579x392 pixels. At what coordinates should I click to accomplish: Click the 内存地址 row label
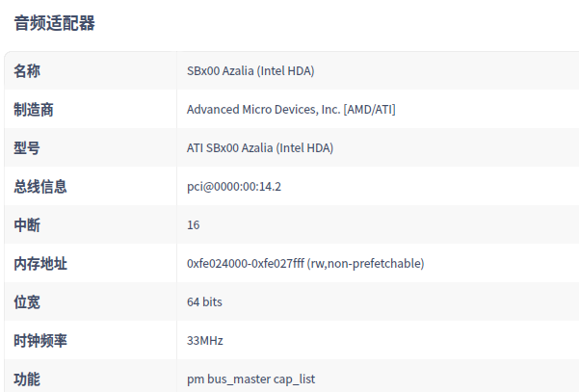(40, 264)
